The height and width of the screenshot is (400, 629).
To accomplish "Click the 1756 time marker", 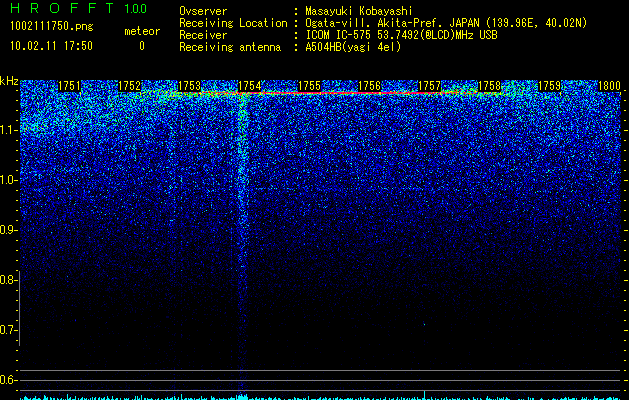I will (x=369, y=86).
